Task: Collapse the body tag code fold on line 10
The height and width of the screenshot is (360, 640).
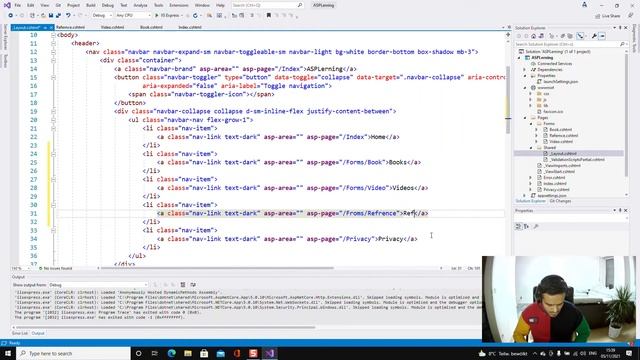Action: pos(53,35)
